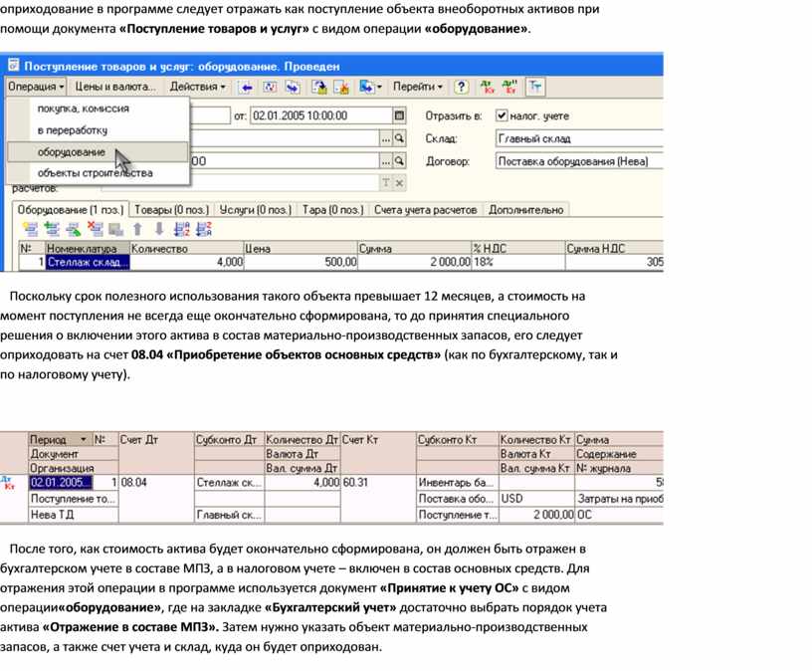This screenshot has height=671, width=812.
Task: Open the Тара (0 поз.) tab
Action: coord(332,210)
